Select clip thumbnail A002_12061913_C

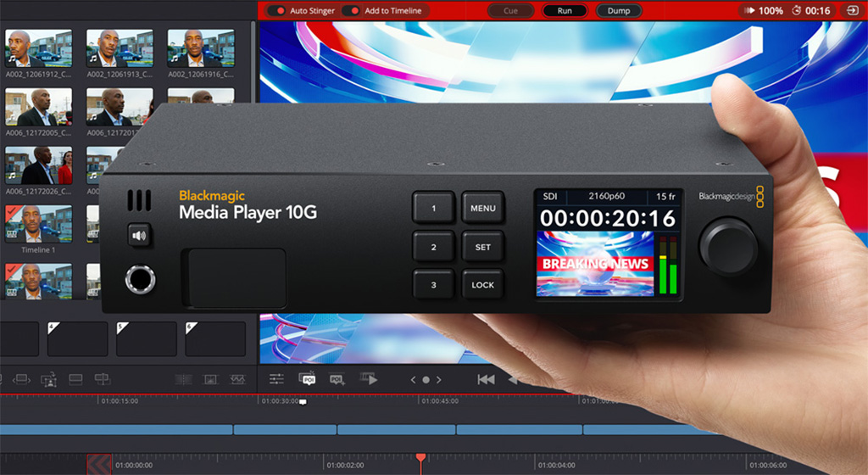point(120,47)
